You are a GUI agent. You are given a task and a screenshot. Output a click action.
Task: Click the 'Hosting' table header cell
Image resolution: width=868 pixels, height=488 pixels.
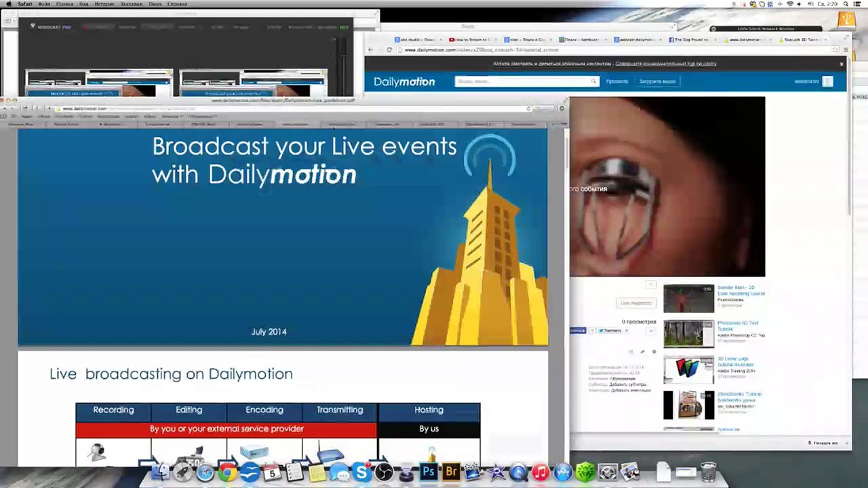pyautogui.click(x=429, y=410)
